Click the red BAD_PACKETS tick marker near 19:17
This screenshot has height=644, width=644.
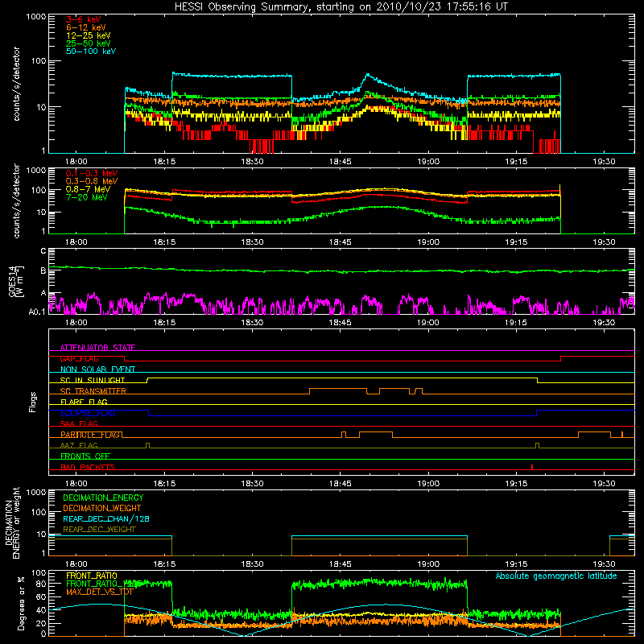click(x=532, y=467)
